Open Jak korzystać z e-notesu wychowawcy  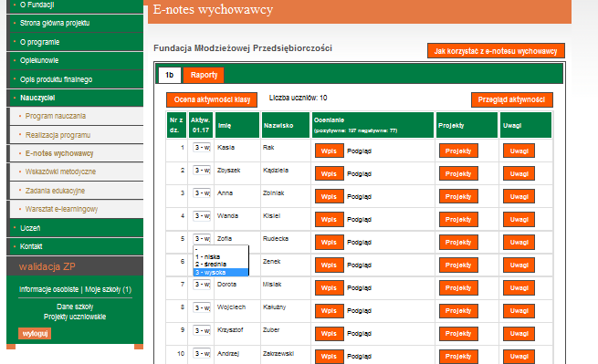496,51
